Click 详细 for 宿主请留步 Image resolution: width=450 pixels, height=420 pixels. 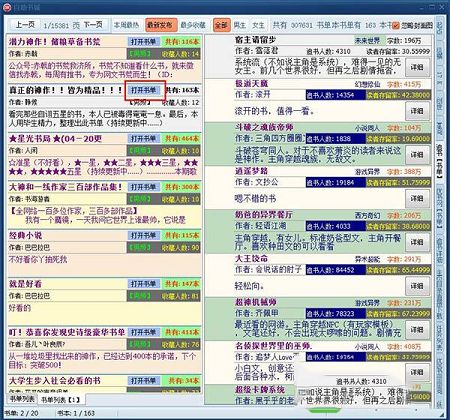pyautogui.click(x=417, y=67)
